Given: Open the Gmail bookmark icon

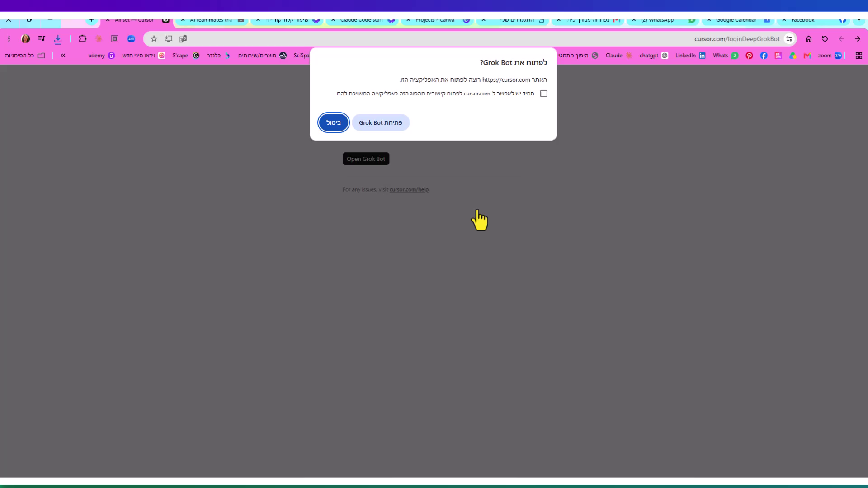Looking at the screenshot, I should click(807, 56).
